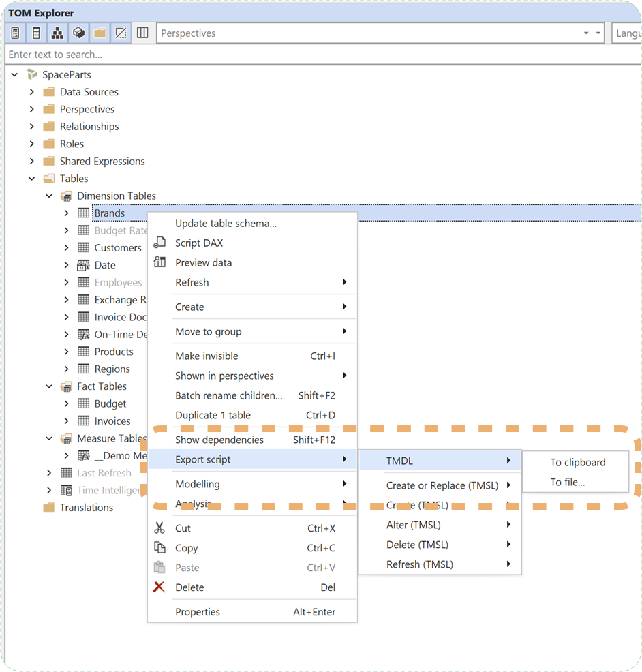Click the show columns toolbar icon
The height and width of the screenshot is (672, 642).
point(35,32)
